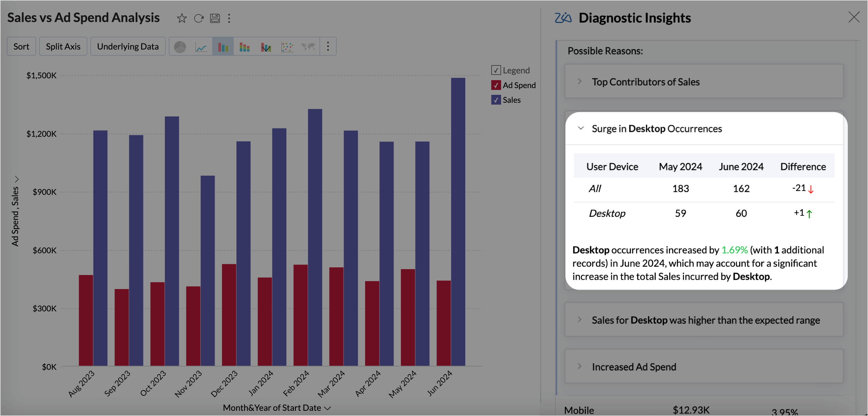Expand Top Contributors of Sales section
Viewport: 868px width, 416px height.
pos(645,82)
